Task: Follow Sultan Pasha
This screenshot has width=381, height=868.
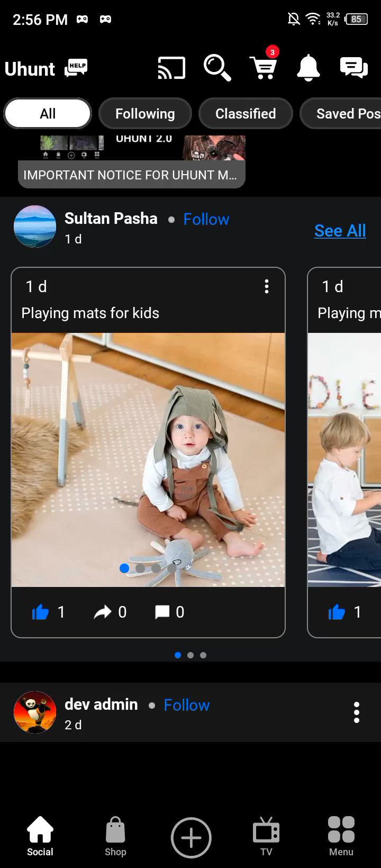Action: (x=206, y=219)
